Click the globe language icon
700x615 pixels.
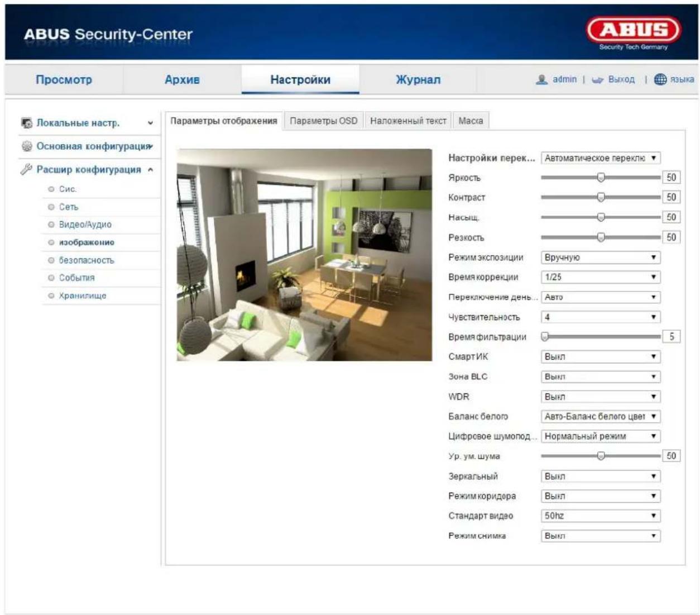coord(660,79)
